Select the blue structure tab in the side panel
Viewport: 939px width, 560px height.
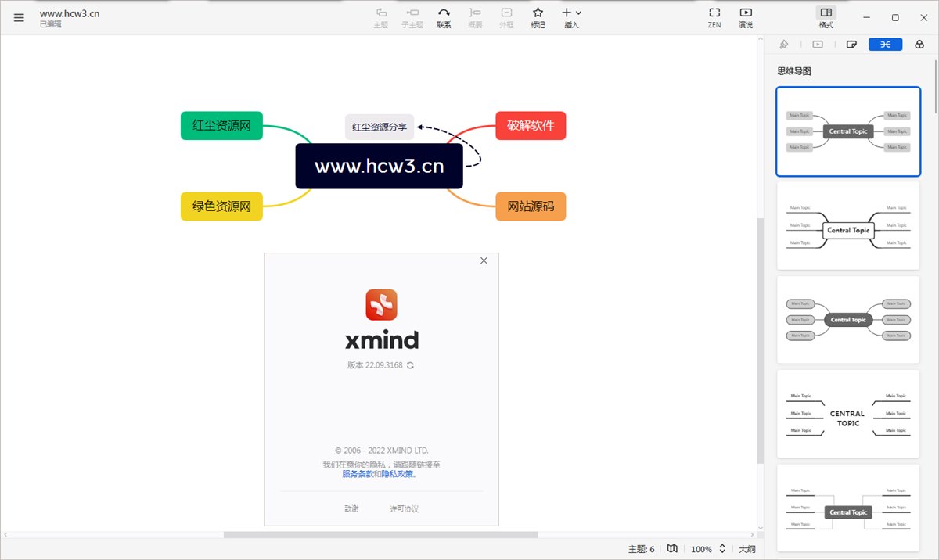(885, 45)
